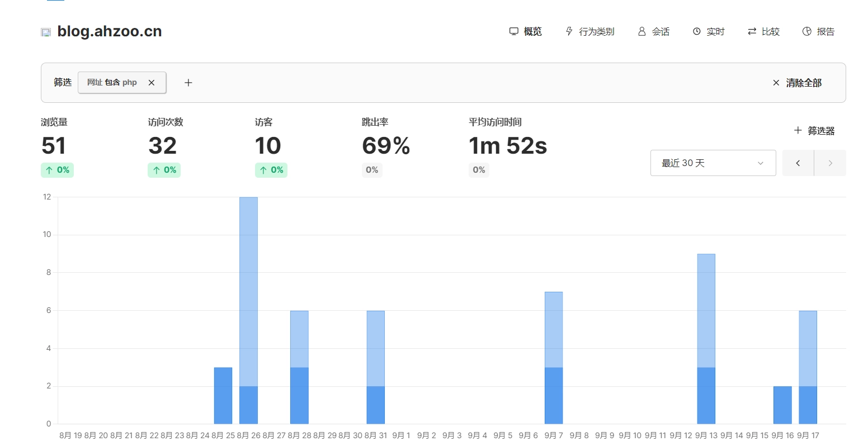Screen dimensions: 868x446
Task: Click the 9月 7 bar in chart
Action: (554, 358)
